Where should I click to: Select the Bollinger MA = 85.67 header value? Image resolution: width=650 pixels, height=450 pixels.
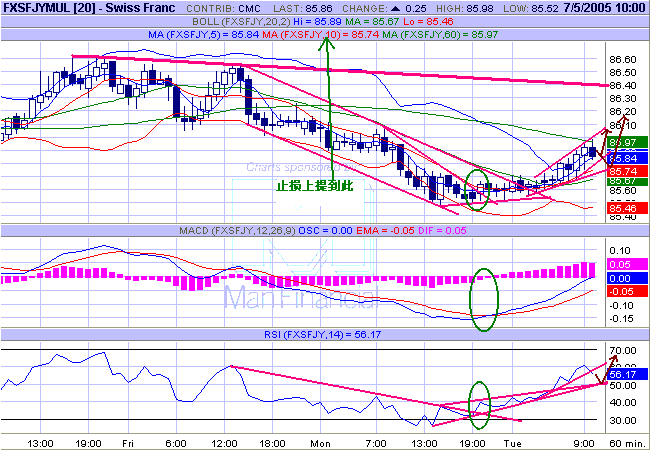(371, 22)
